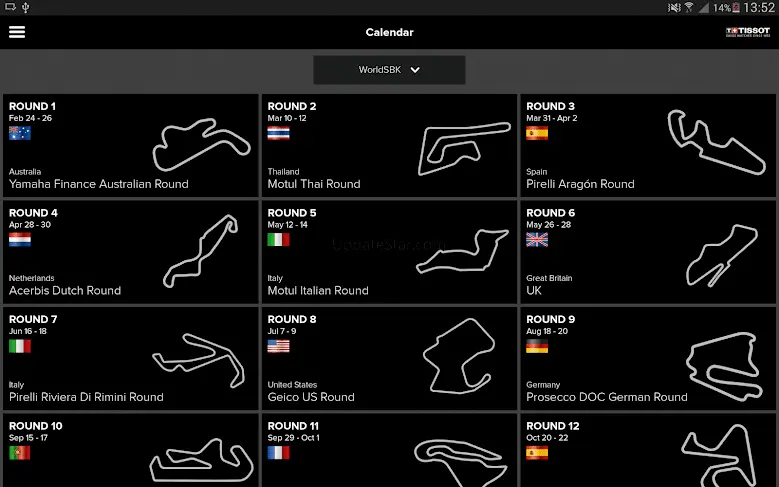Open Pirelli Aragón Round details
The image size is (779, 487).
tap(580, 184)
